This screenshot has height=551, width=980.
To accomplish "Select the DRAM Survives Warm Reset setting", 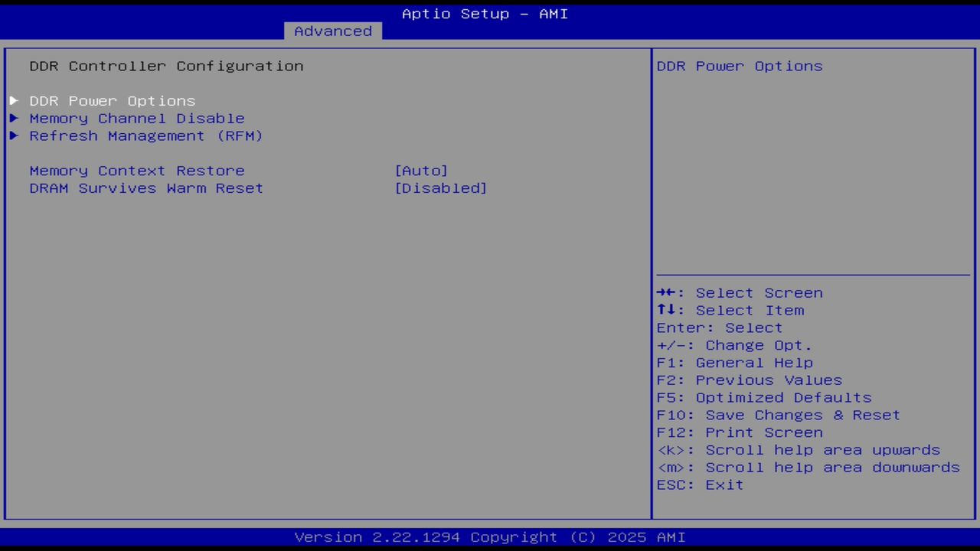I will (146, 188).
